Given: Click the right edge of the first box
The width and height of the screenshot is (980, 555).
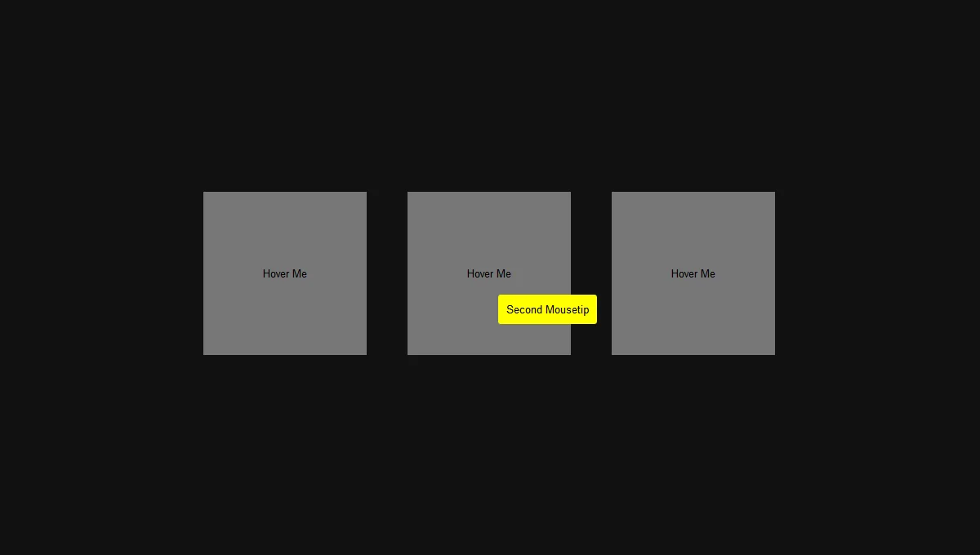Looking at the screenshot, I should pyautogui.click(x=364, y=273).
